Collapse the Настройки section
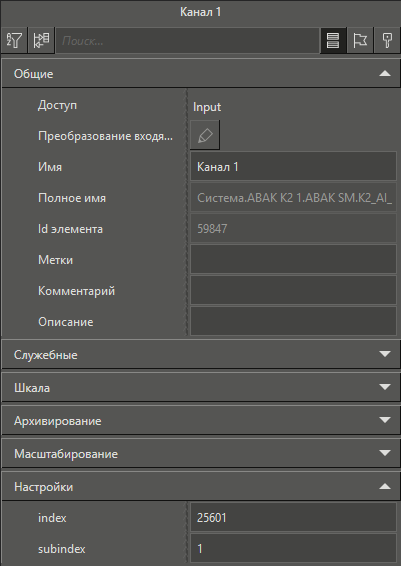This screenshot has width=401, height=566. tap(201, 487)
